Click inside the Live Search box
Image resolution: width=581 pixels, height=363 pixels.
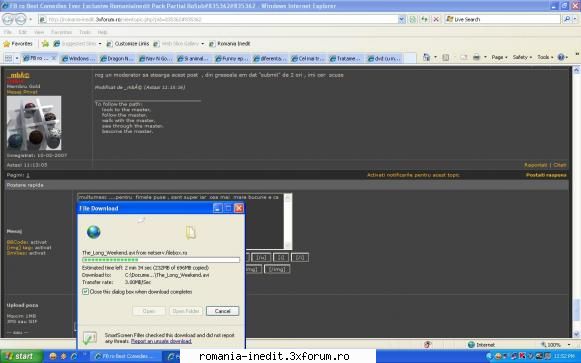(x=502, y=19)
